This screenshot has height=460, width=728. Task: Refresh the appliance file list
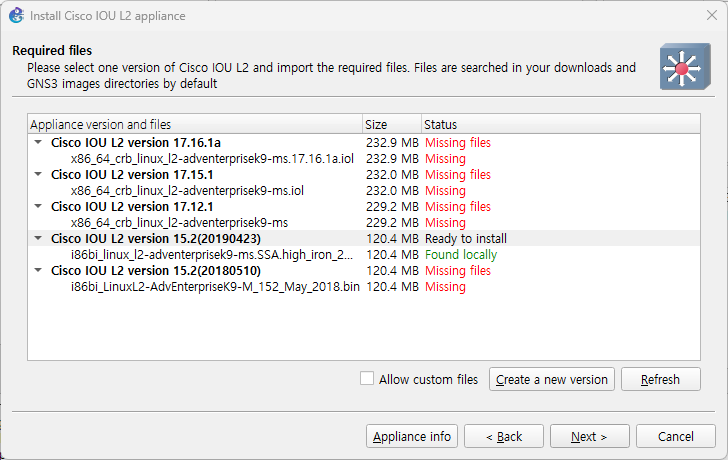pos(660,380)
